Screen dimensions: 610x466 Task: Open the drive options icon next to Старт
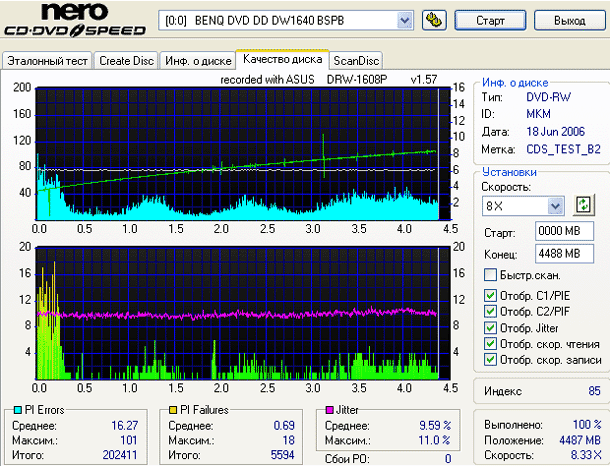coord(434,20)
